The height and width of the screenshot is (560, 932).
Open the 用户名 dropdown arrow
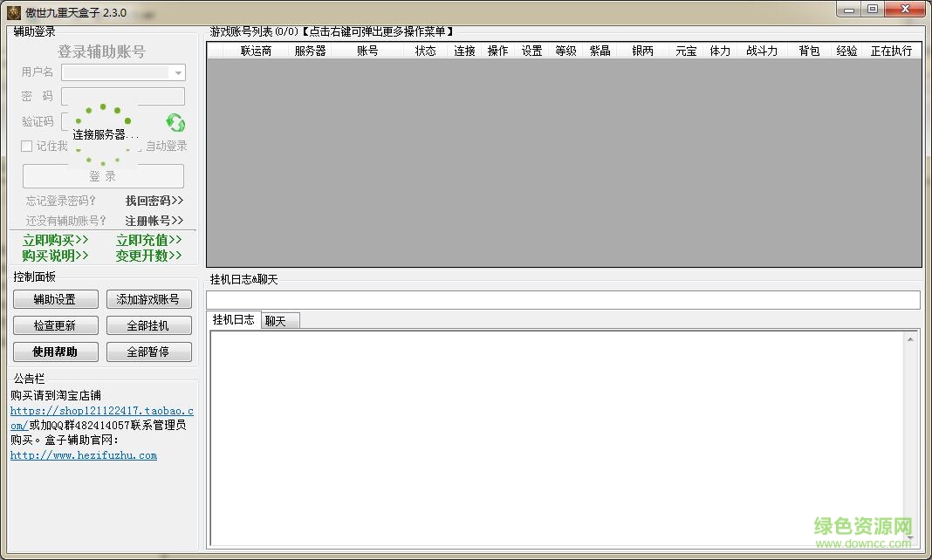(x=177, y=72)
